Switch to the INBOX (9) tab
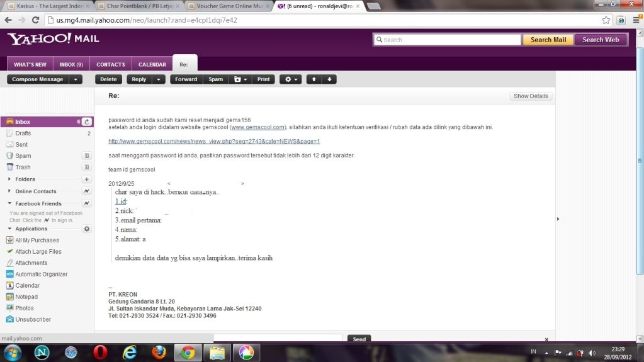 (x=71, y=64)
